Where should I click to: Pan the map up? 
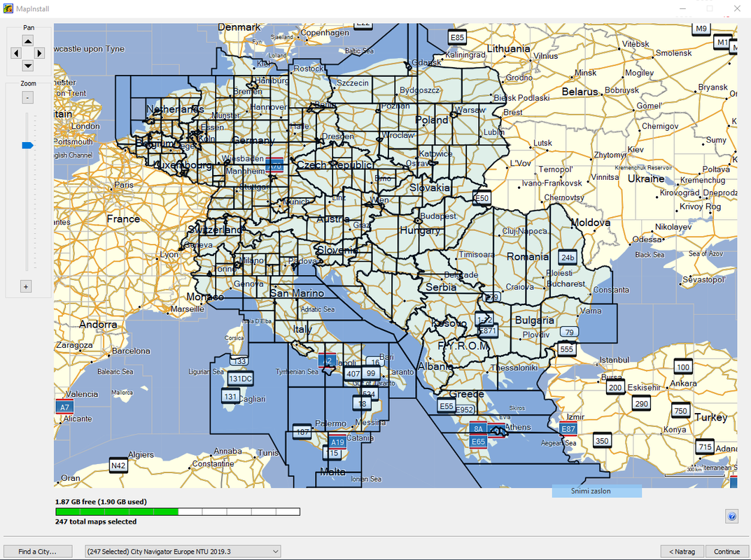point(28,41)
